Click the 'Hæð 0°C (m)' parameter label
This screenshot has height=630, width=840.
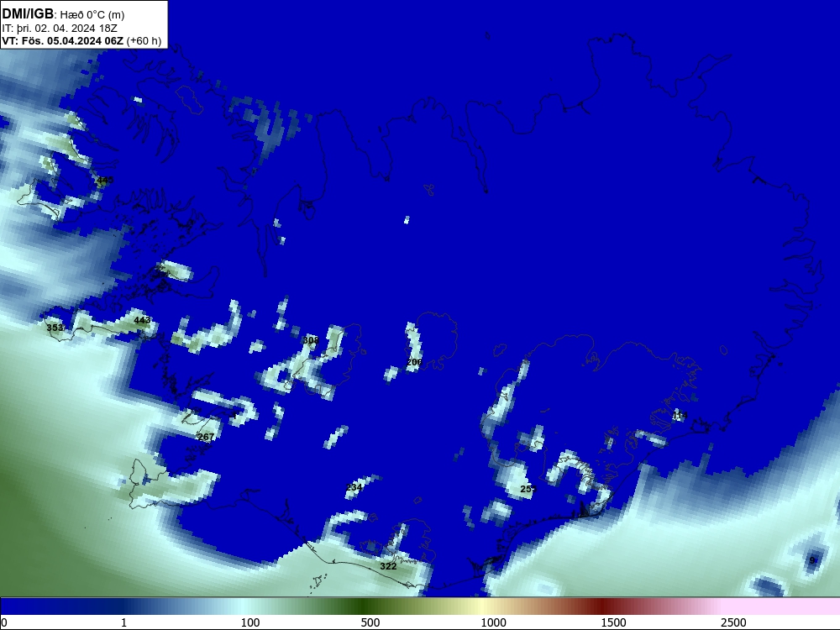[x=92, y=15]
